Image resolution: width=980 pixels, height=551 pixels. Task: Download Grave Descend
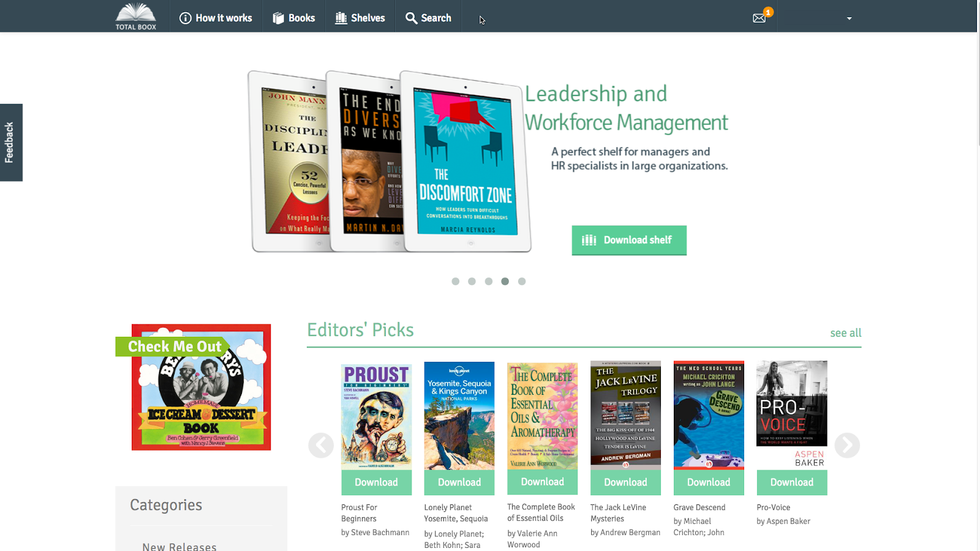click(x=709, y=482)
